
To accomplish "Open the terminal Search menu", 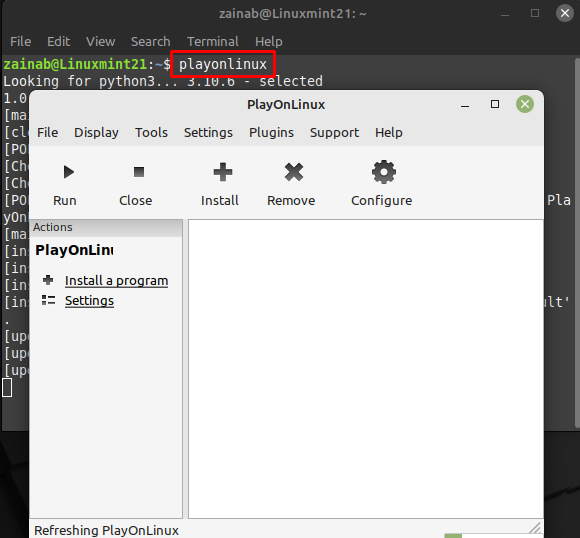I will tap(151, 41).
